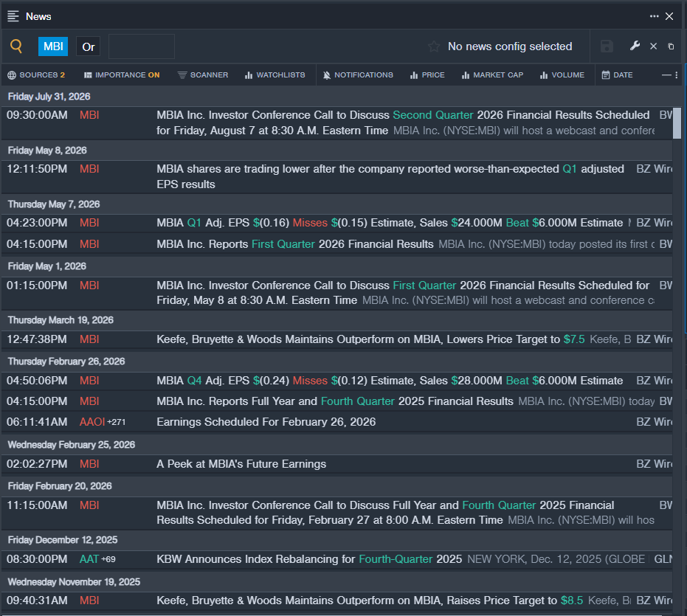Click the 04:23:00PM timestamp
The width and height of the screenshot is (687, 616).
coord(37,223)
